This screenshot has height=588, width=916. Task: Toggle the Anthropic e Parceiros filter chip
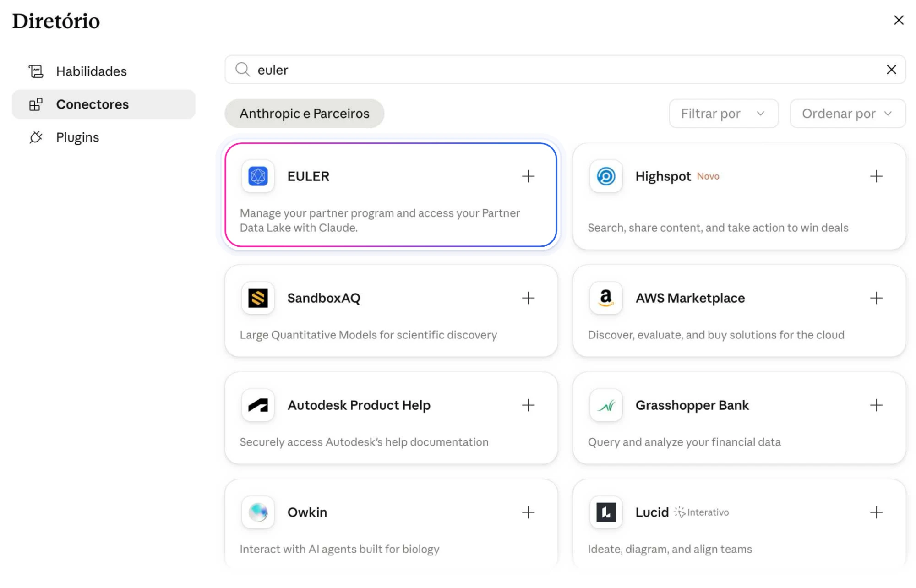click(304, 114)
